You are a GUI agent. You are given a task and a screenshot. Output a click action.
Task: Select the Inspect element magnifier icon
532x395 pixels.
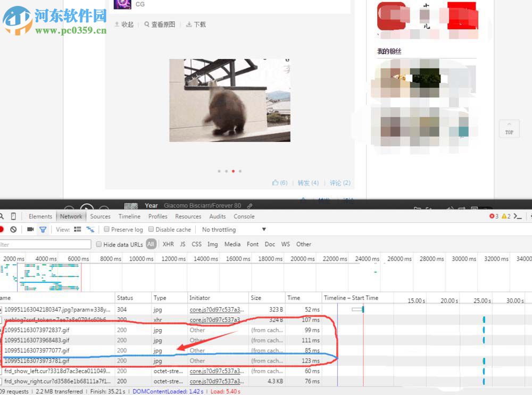click(x=3, y=216)
